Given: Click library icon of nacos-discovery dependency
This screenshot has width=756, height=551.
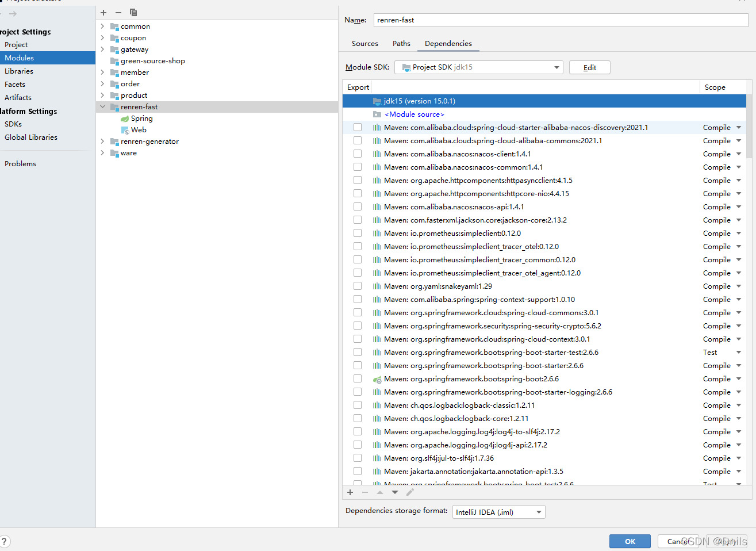Looking at the screenshot, I should coord(377,128).
